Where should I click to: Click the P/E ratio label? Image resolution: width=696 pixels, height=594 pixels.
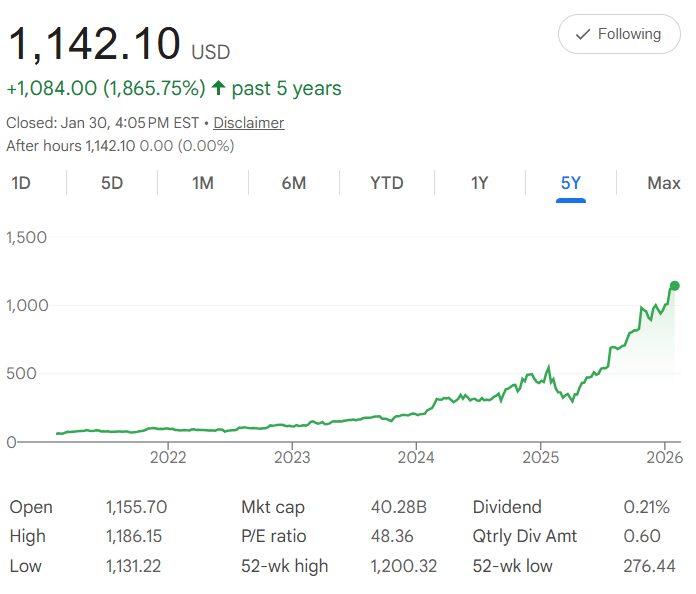[274, 536]
